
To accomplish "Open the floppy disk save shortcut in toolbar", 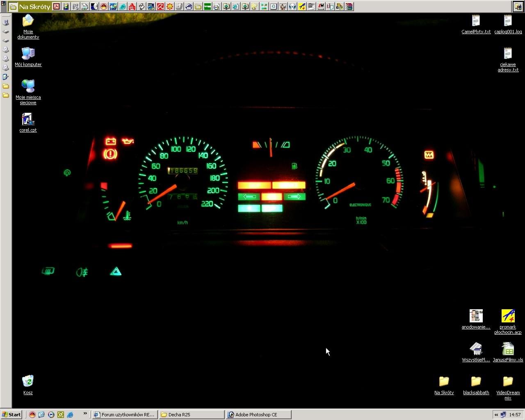I will [x=321, y=7].
